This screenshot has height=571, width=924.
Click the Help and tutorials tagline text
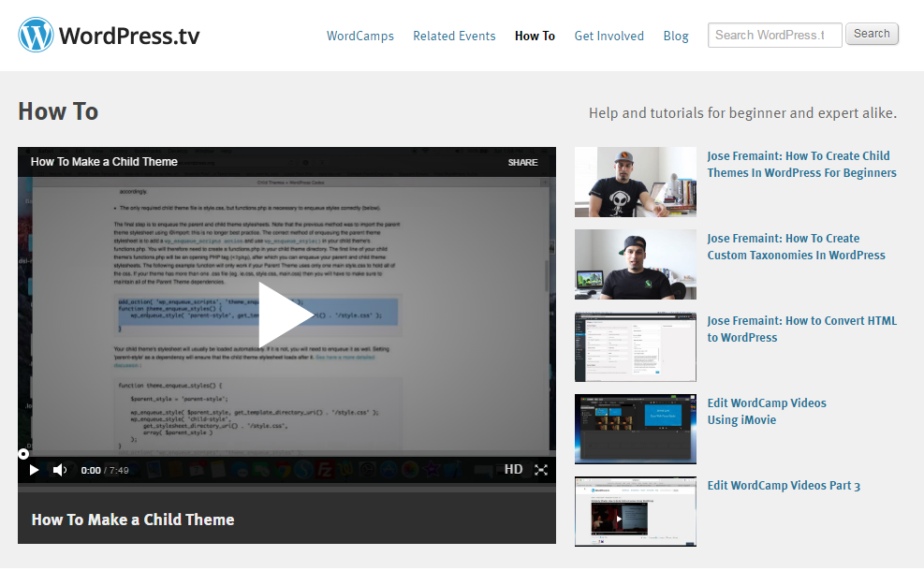[742, 113]
